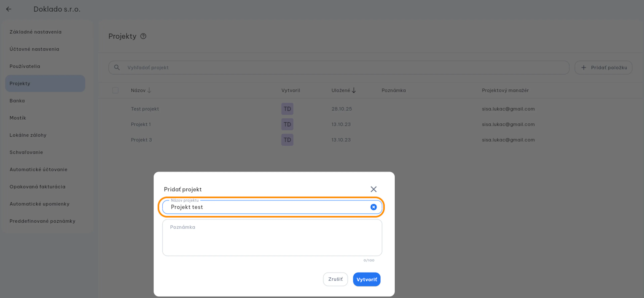The width and height of the screenshot is (644, 298).
Task: Click the Poznámka column header
Action: point(393,90)
